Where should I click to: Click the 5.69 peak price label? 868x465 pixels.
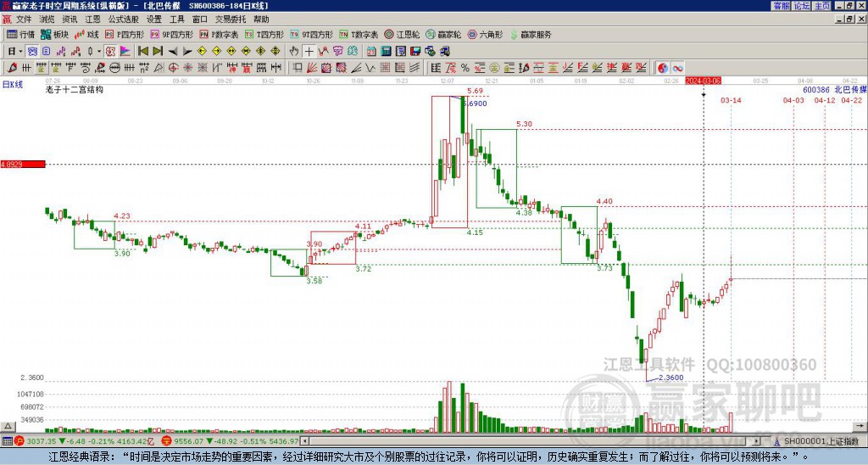[x=475, y=91]
